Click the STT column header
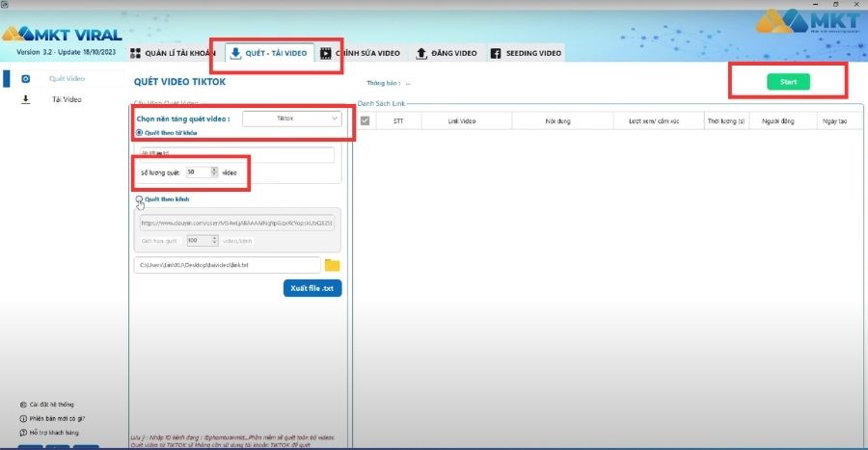This screenshot has width=868, height=450. coord(398,121)
